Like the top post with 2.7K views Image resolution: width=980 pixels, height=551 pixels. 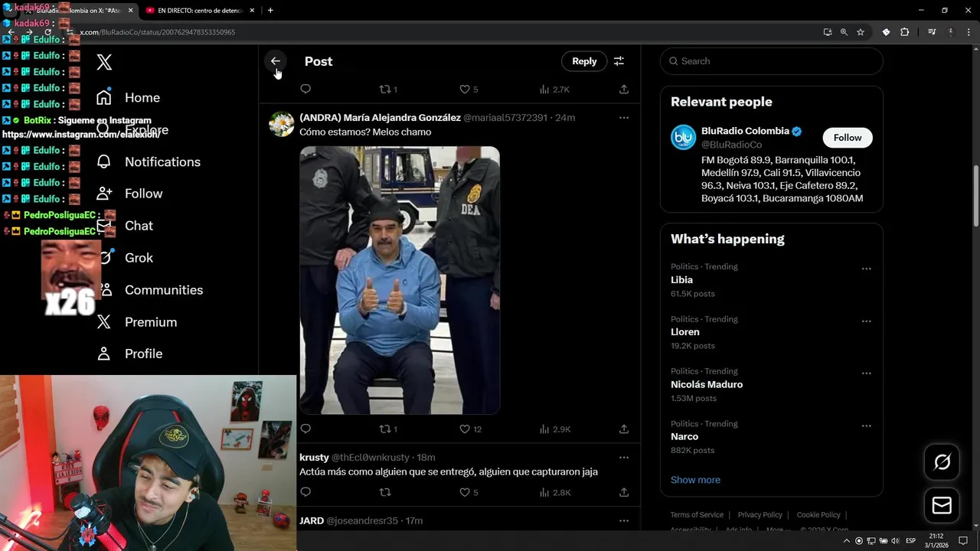tap(469, 90)
